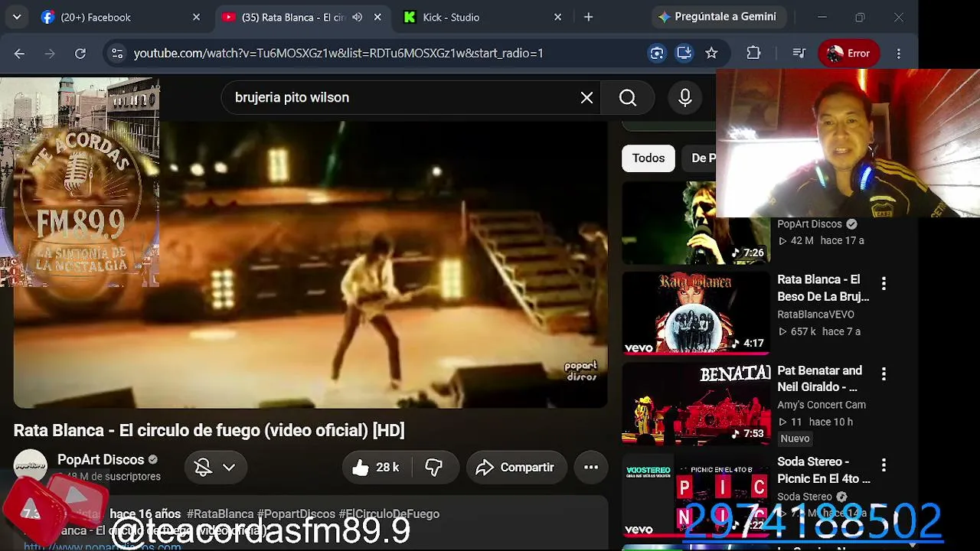Open the PopArt Discos channel name link
Image resolution: width=980 pixels, height=551 pixels.
[101, 459]
